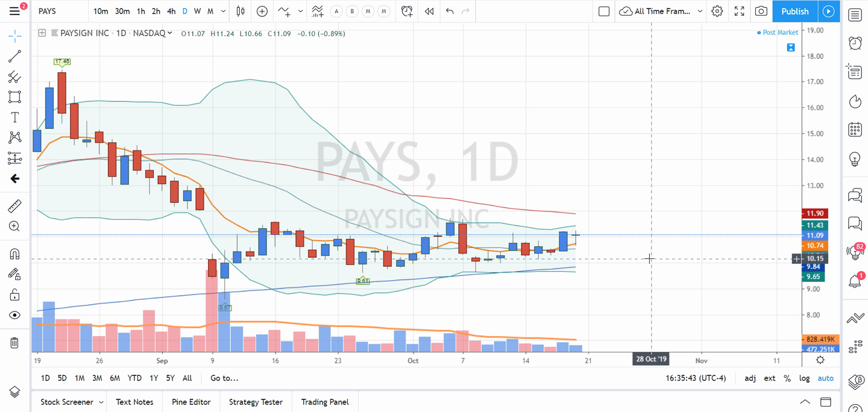This screenshot has width=868, height=412.
Task: Open the select layout square button
Action: coord(603,11)
